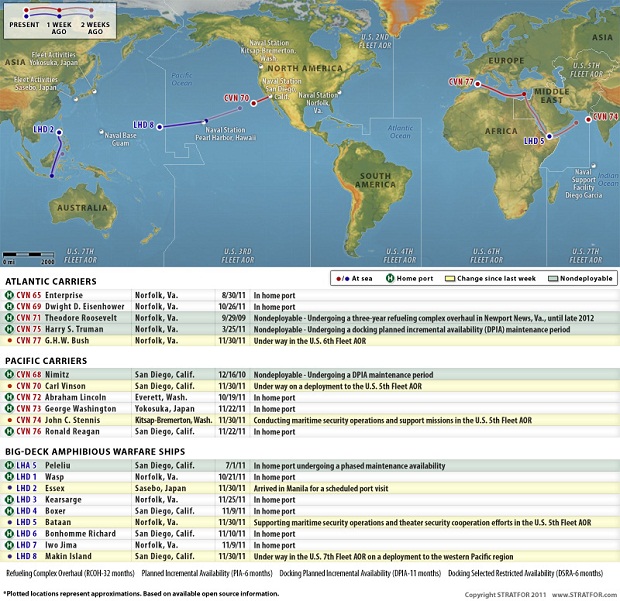Click the home port icon beside LHD 7 Iwo Jima

(9, 545)
